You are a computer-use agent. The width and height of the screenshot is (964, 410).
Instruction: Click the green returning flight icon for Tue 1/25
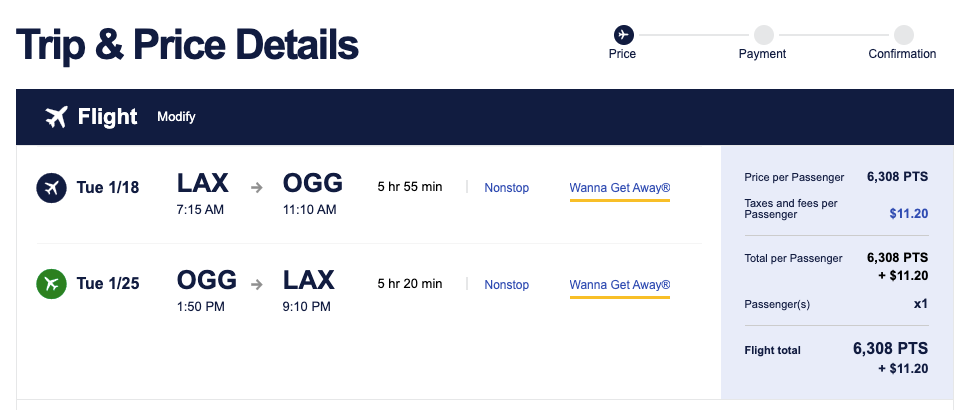[x=50, y=284]
